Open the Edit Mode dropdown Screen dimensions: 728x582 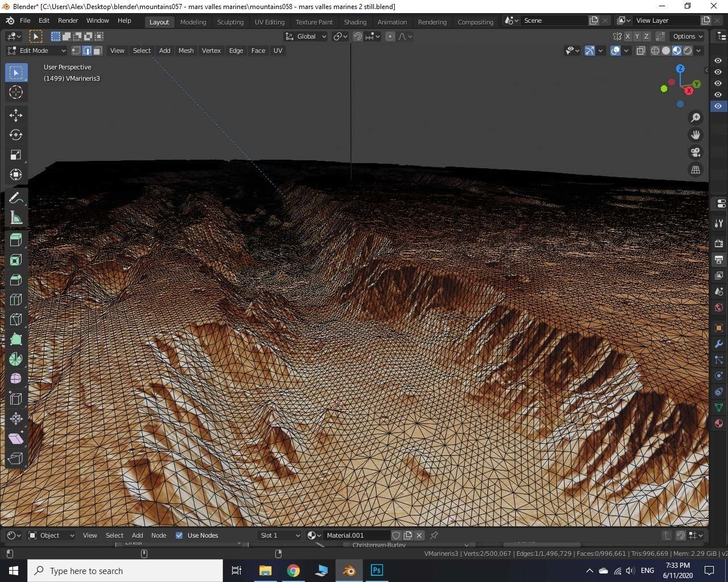(x=36, y=51)
